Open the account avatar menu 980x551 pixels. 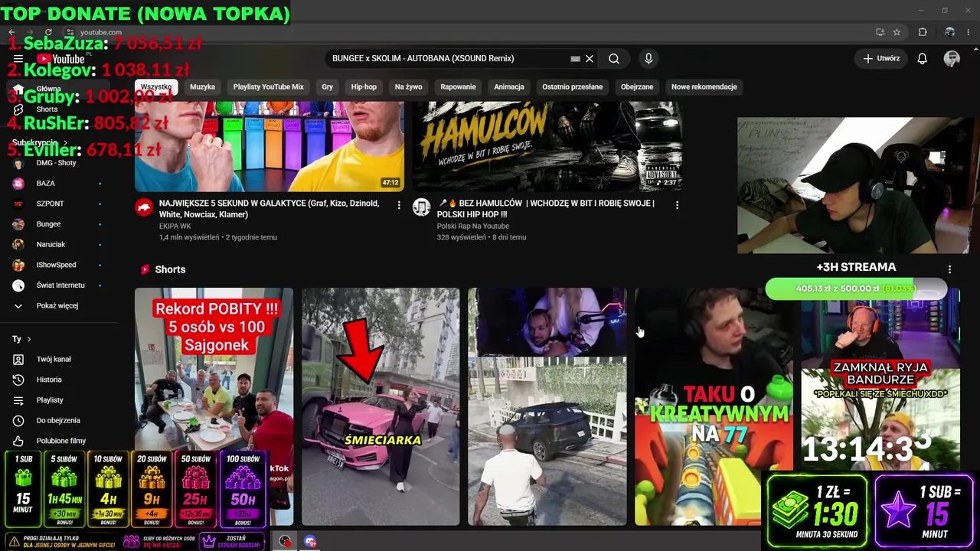coord(952,59)
